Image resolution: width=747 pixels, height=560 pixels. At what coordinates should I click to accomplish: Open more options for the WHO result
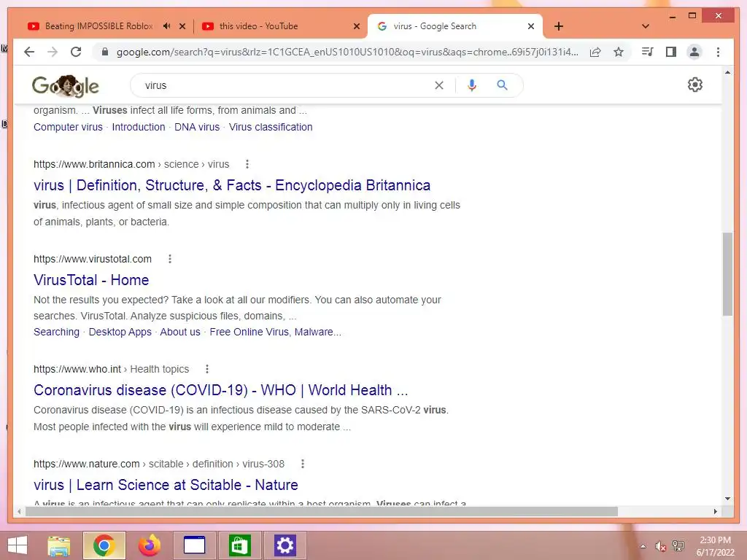pos(206,369)
